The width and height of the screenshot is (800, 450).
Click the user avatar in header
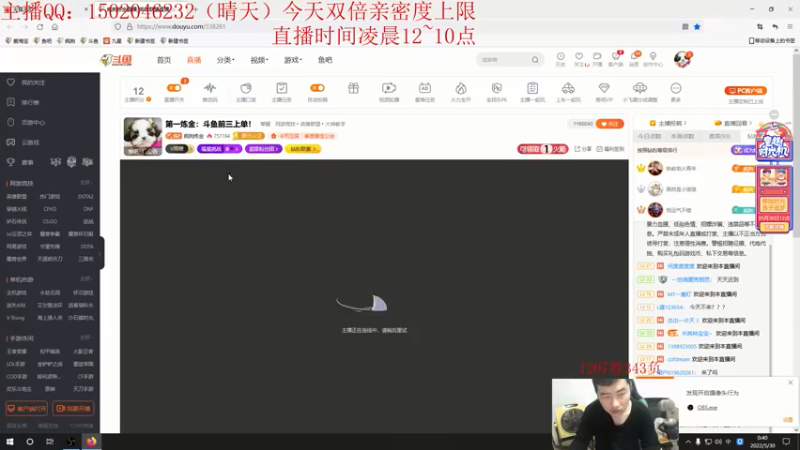(x=682, y=59)
